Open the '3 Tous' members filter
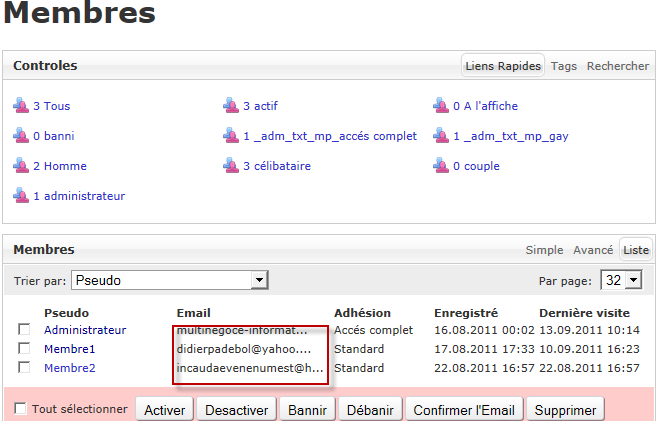656x421 pixels. pos(51,106)
